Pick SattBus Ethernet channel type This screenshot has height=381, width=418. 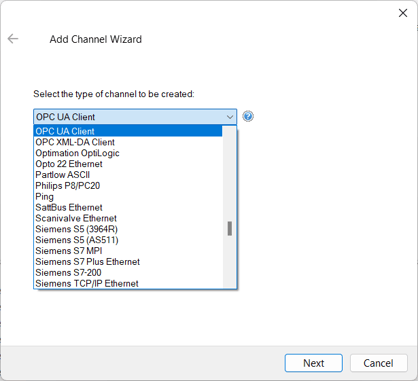pyautogui.click(x=128, y=207)
